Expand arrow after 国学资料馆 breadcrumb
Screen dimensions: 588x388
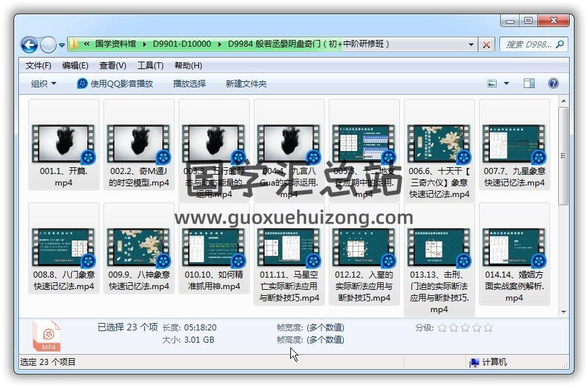[144, 44]
